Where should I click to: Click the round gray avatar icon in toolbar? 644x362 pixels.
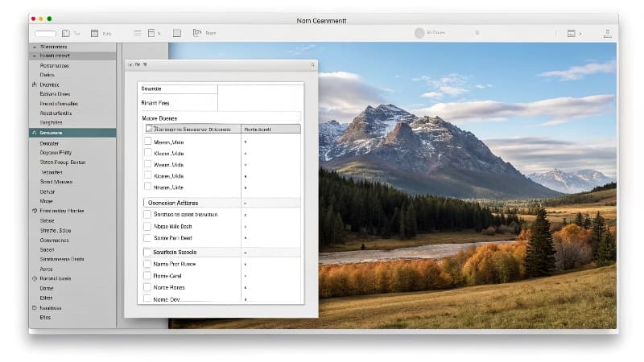coord(419,33)
